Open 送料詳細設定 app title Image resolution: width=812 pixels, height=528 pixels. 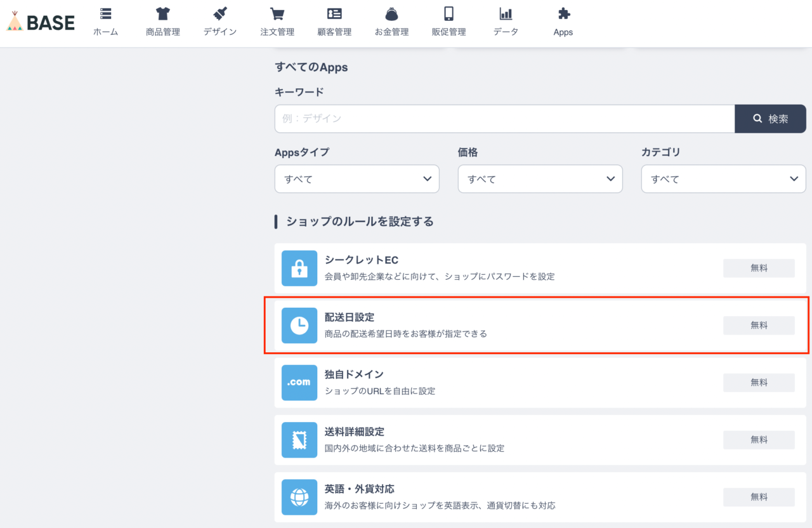pyautogui.click(x=355, y=432)
